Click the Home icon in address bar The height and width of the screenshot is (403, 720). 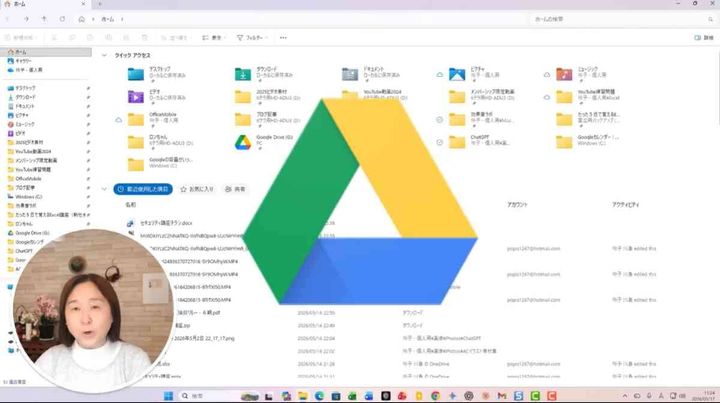[x=81, y=19]
